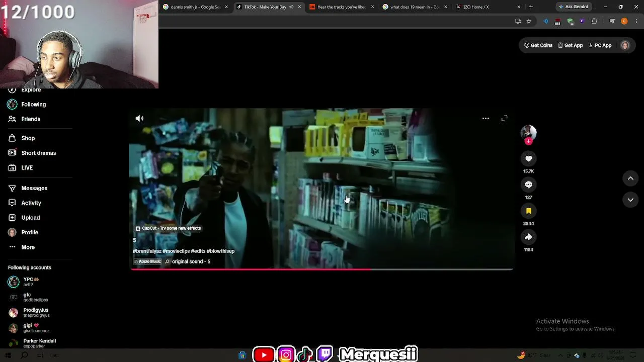
Task: Open your Profile from the sidebar
Action: (23, 232)
